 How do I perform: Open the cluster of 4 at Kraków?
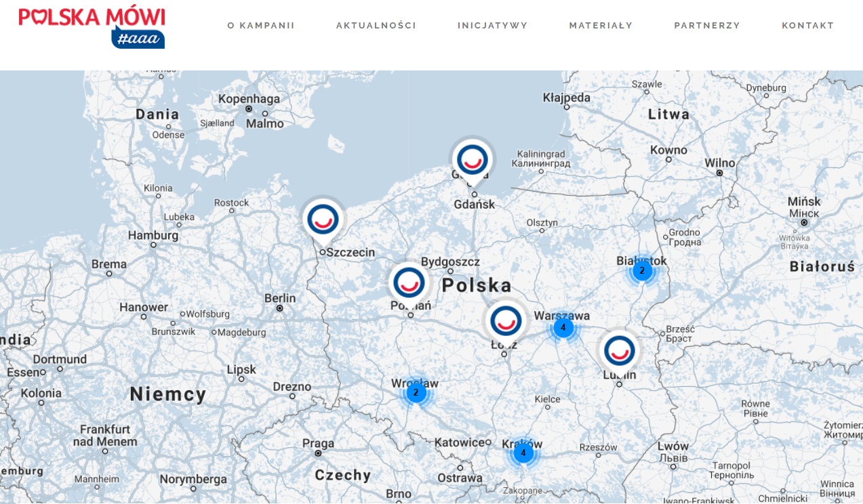[523, 453]
